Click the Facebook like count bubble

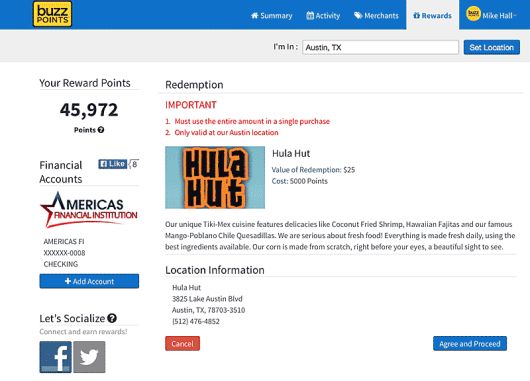pyautogui.click(x=134, y=164)
